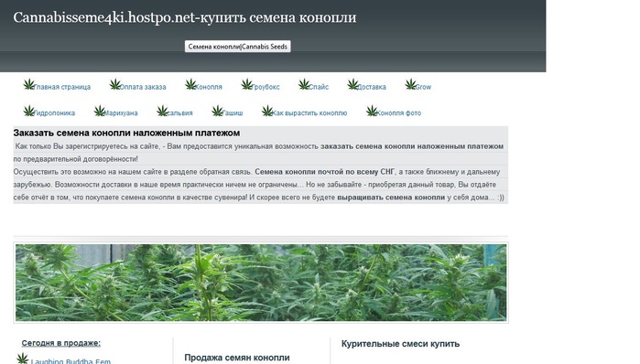The width and height of the screenshot is (640, 364).
Task: Click the leaf icon beside Марихуана
Action: [x=100, y=111]
